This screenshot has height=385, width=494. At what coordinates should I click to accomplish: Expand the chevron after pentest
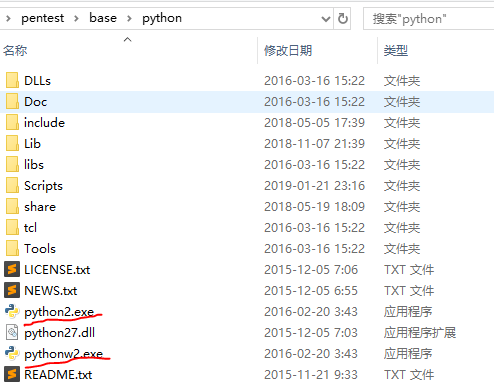tap(76, 18)
